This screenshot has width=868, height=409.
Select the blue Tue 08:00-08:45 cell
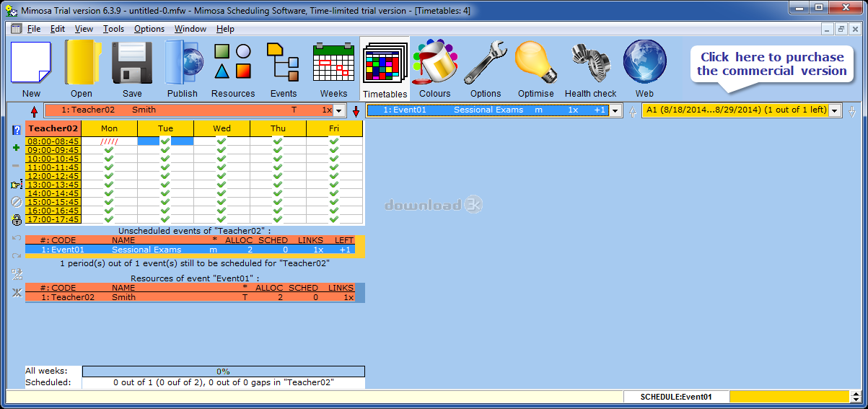click(165, 141)
